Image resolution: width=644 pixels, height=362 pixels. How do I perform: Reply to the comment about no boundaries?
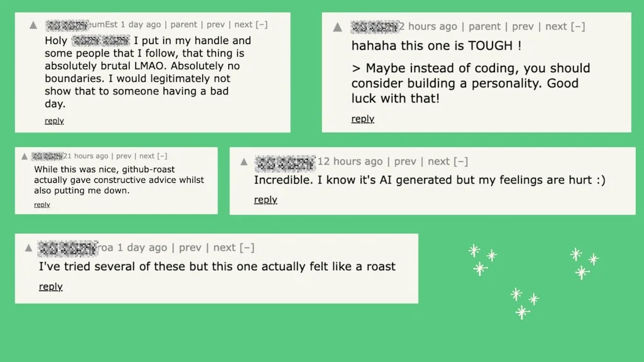[x=53, y=121]
